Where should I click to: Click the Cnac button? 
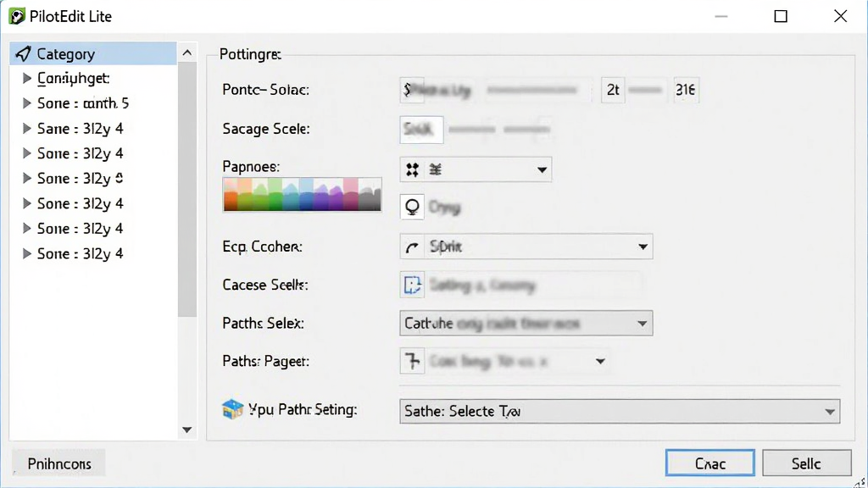709,463
